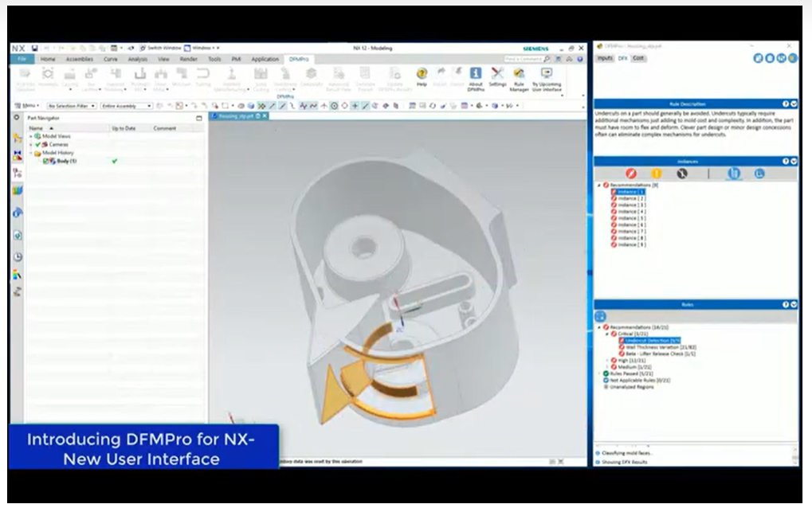Click the Help icon in the ribbon

tap(422, 76)
